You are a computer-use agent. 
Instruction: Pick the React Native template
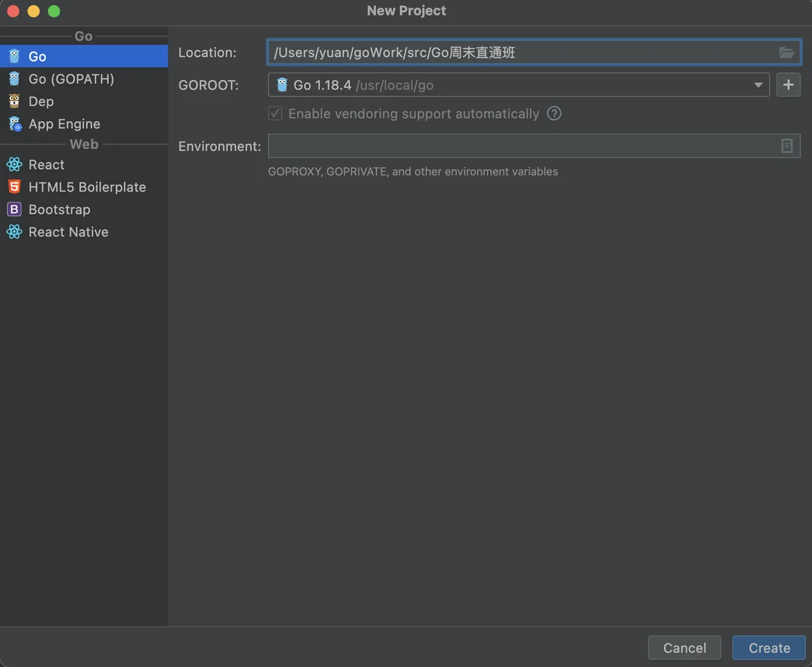pyautogui.click(x=84, y=232)
